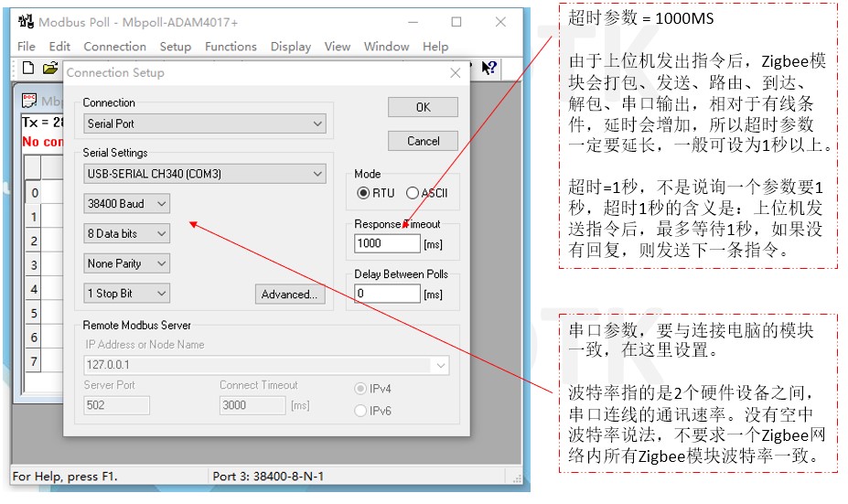
Task: Click the New document toolbar icon
Action: (28, 68)
